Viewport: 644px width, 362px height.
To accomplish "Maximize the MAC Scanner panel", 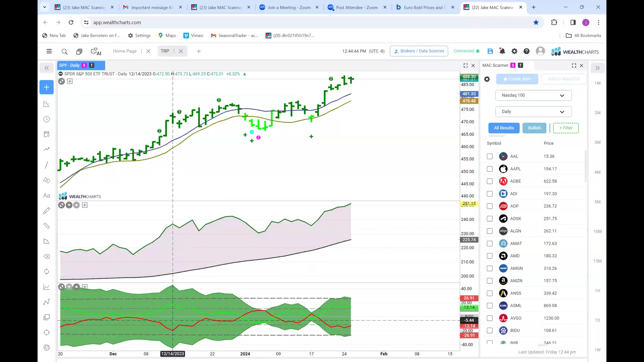I will pyautogui.click(x=574, y=65).
